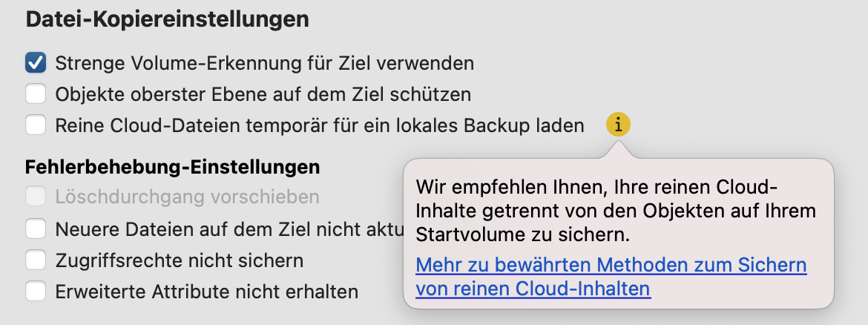The width and height of the screenshot is (868, 325).
Task: Click the 'Erweiterte Attribute nicht erhalten' label text
Action: (206, 292)
